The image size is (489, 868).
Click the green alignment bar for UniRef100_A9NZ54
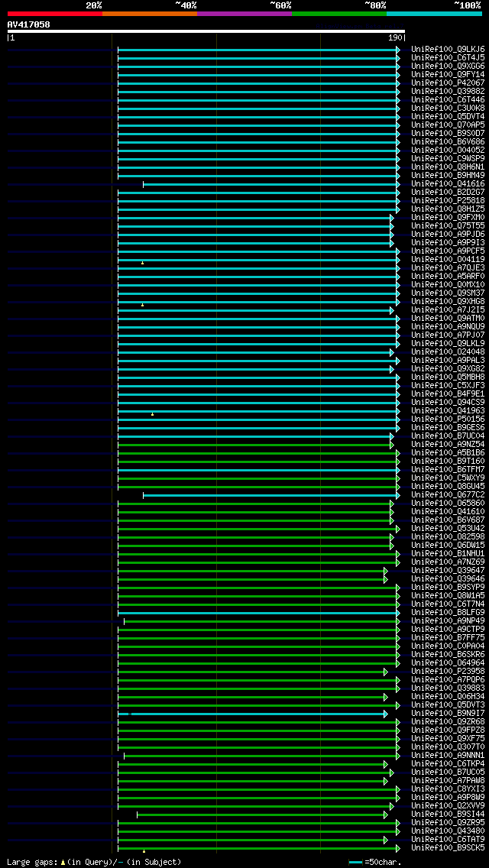coord(254,445)
